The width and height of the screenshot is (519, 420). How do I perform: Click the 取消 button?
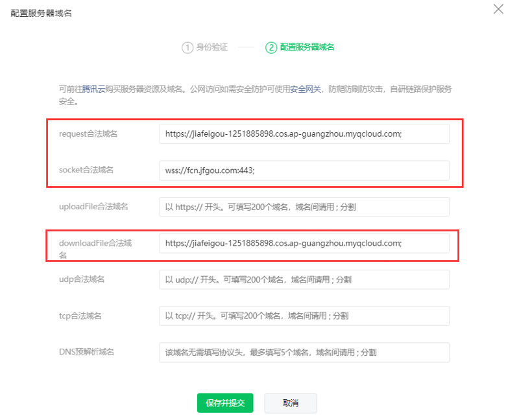pos(290,402)
